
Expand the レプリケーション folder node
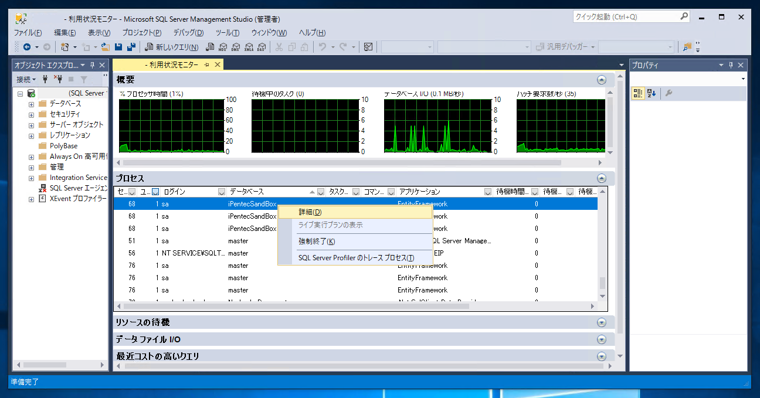point(31,136)
